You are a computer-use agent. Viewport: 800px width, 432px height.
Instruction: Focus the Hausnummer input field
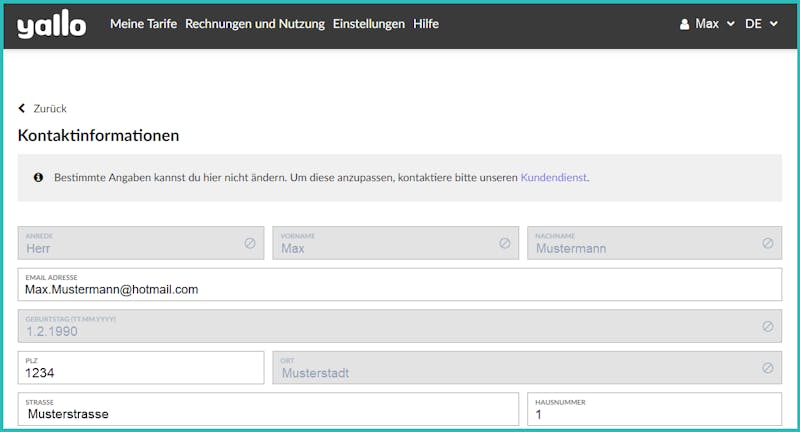(x=654, y=409)
